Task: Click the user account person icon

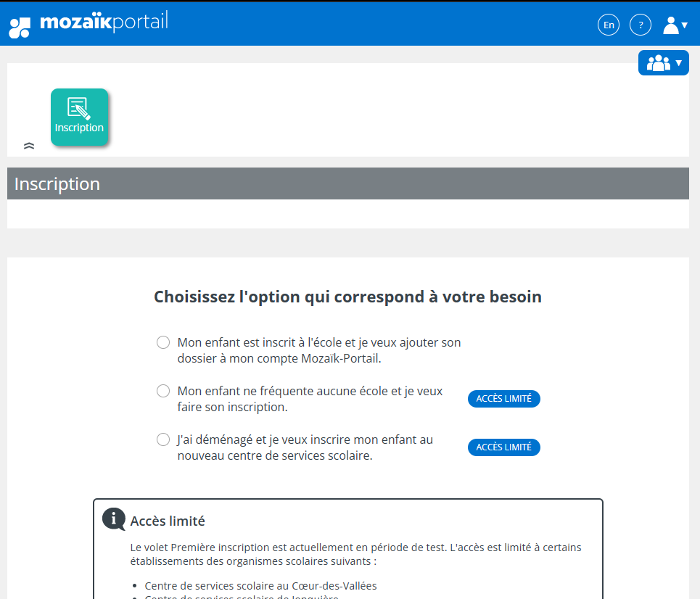Action: pos(671,25)
